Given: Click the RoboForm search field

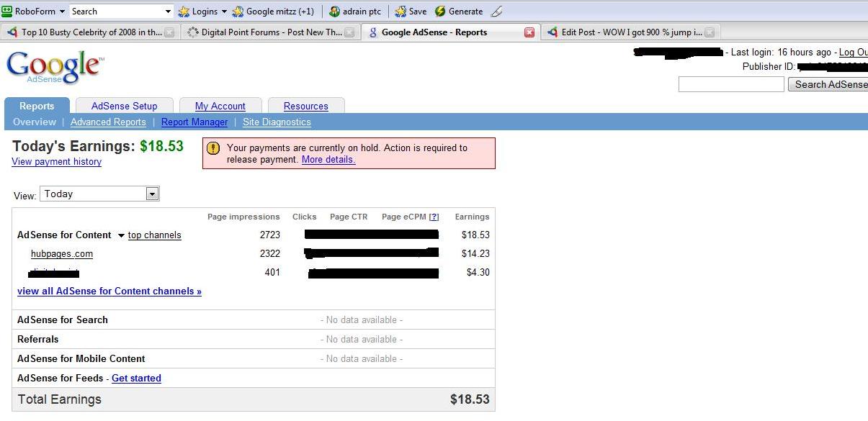Looking at the screenshot, I should click(x=116, y=12).
